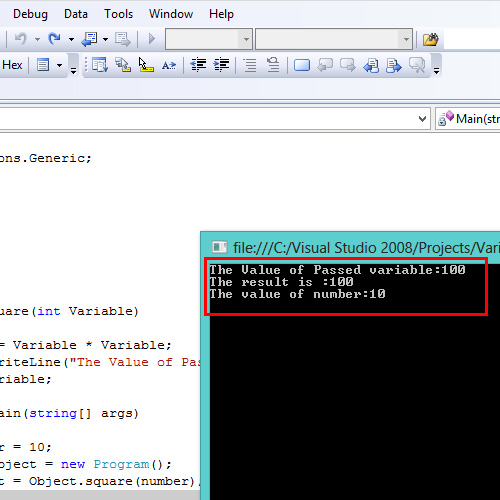The height and width of the screenshot is (500, 500).
Task: Go to previous bookmark icon
Action: (325, 65)
